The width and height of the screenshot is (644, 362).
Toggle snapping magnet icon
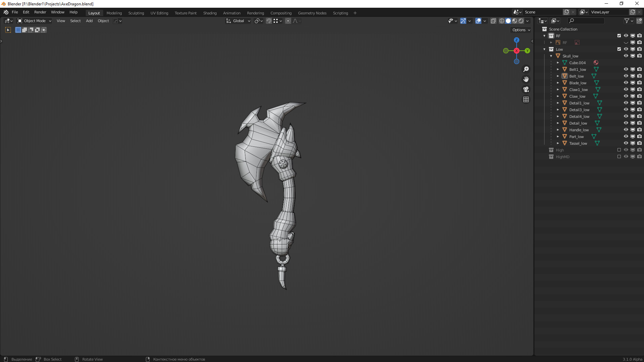point(269,21)
